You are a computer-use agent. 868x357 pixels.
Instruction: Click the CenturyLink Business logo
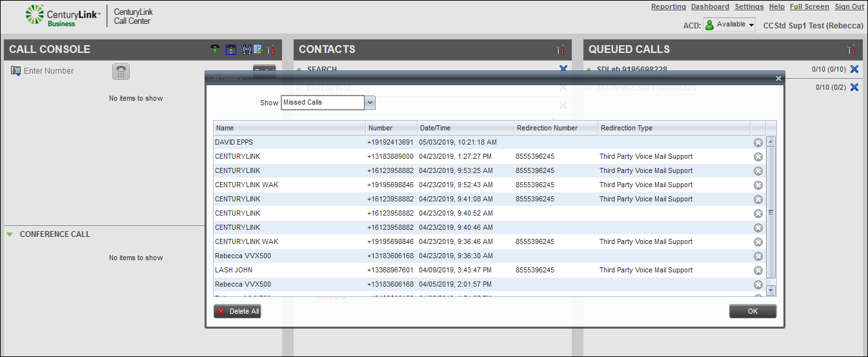pos(63,16)
